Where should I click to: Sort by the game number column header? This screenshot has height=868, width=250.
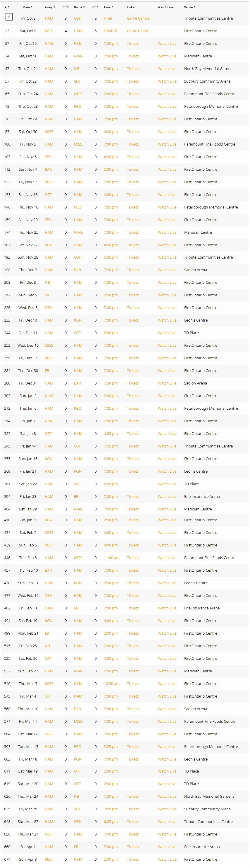(7, 7)
